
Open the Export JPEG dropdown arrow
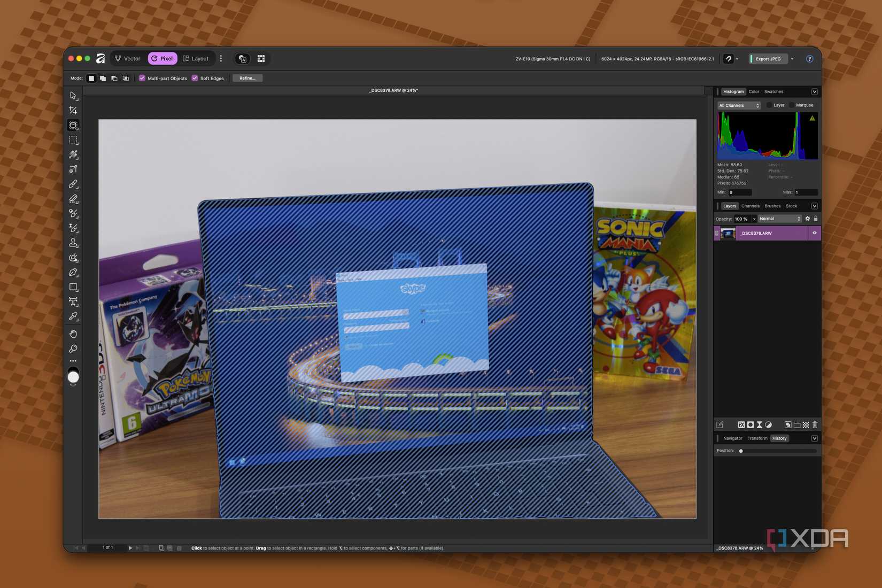(792, 59)
